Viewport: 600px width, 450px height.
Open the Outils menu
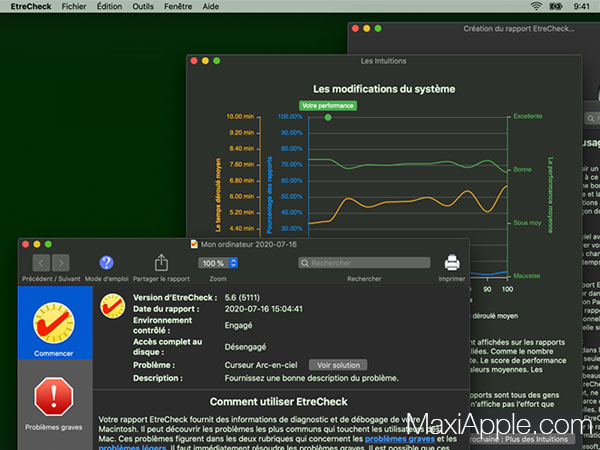tap(143, 6)
